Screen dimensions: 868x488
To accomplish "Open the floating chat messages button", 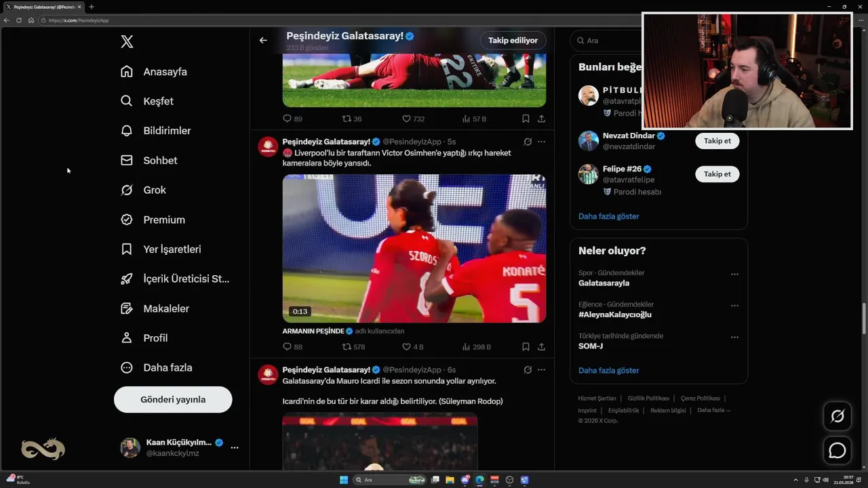I will 837,450.
